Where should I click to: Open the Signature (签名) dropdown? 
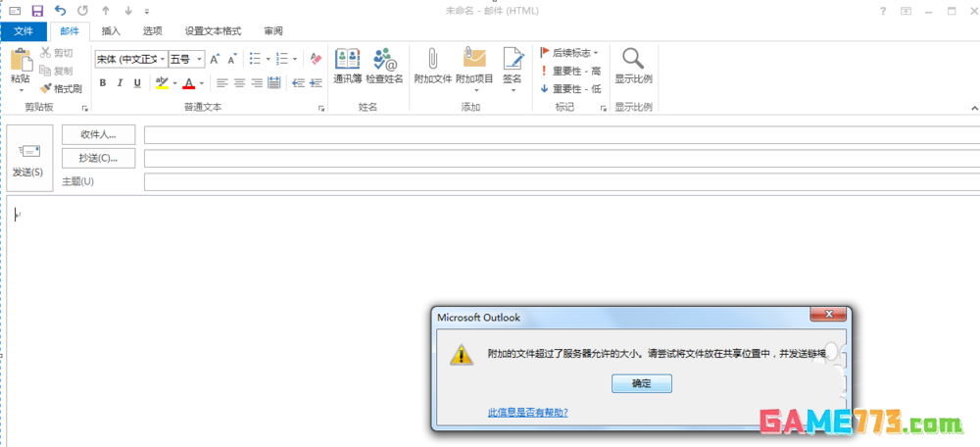(513, 70)
